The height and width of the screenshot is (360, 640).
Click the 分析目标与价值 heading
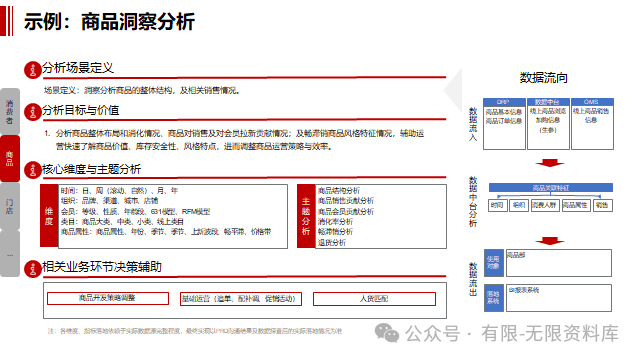80,110
